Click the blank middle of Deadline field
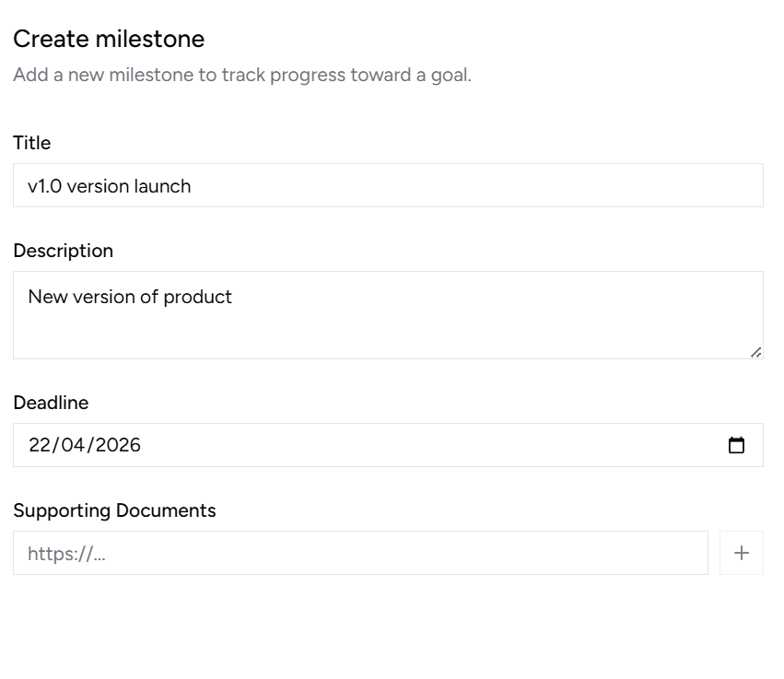The width and height of the screenshot is (784, 679). 415,445
